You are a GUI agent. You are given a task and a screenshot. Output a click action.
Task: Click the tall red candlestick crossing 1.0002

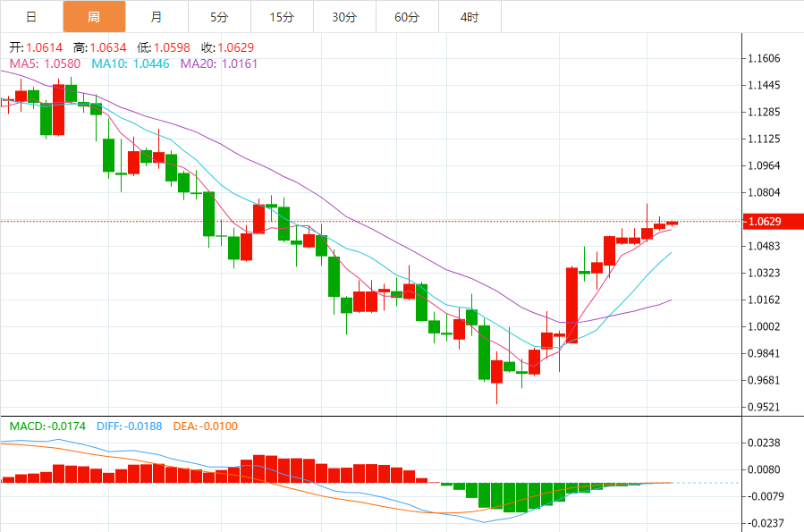(x=571, y=305)
